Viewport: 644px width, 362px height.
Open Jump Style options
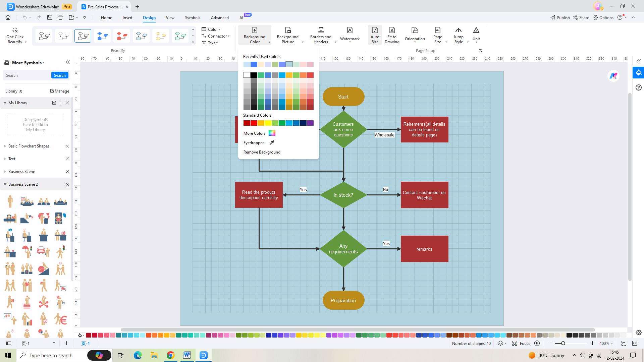(459, 36)
